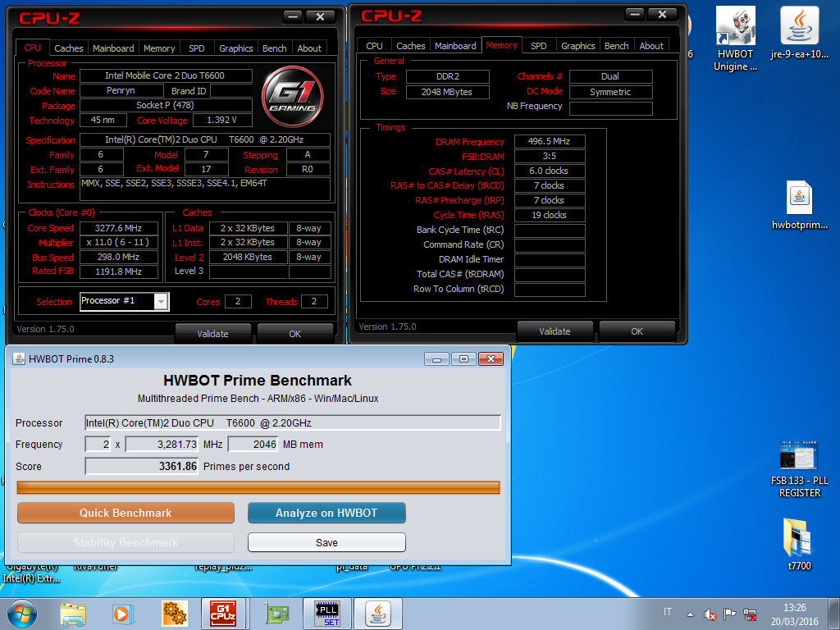This screenshot has width=840, height=630.
Task: Save the HWBOT Prime score
Action: pos(326,543)
